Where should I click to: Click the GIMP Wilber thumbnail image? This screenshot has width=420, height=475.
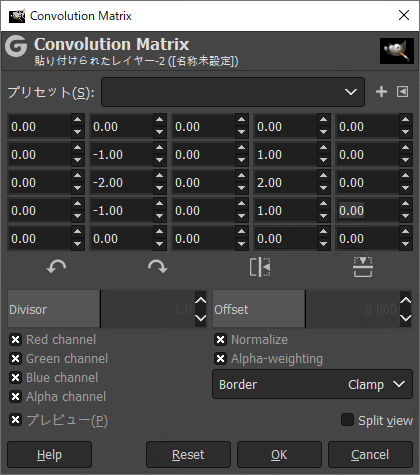click(x=397, y=51)
